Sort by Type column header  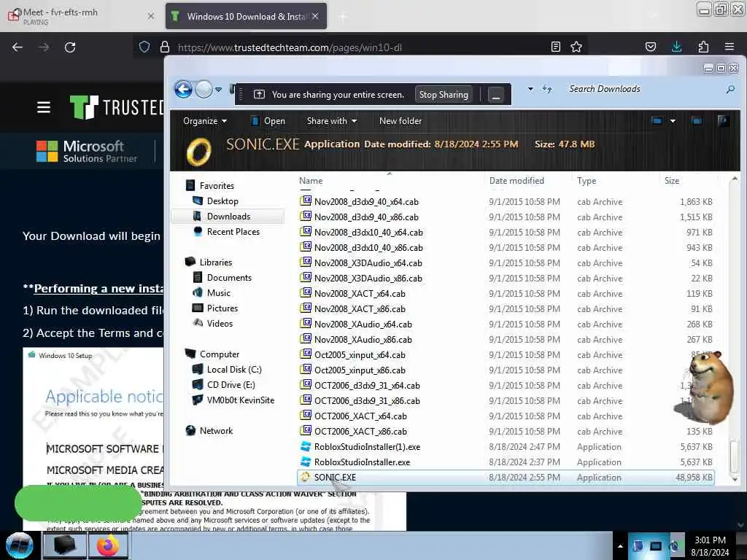point(587,181)
